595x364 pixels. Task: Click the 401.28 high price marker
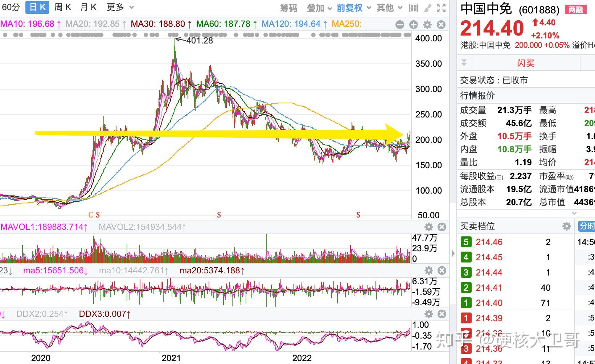[x=200, y=41]
